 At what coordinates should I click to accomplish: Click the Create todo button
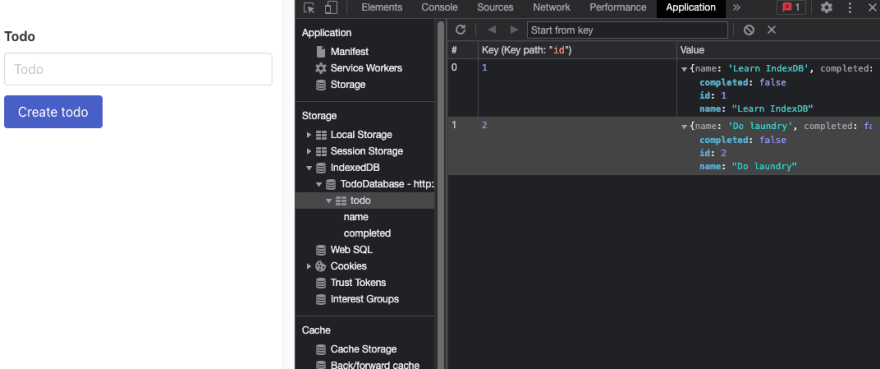click(53, 112)
